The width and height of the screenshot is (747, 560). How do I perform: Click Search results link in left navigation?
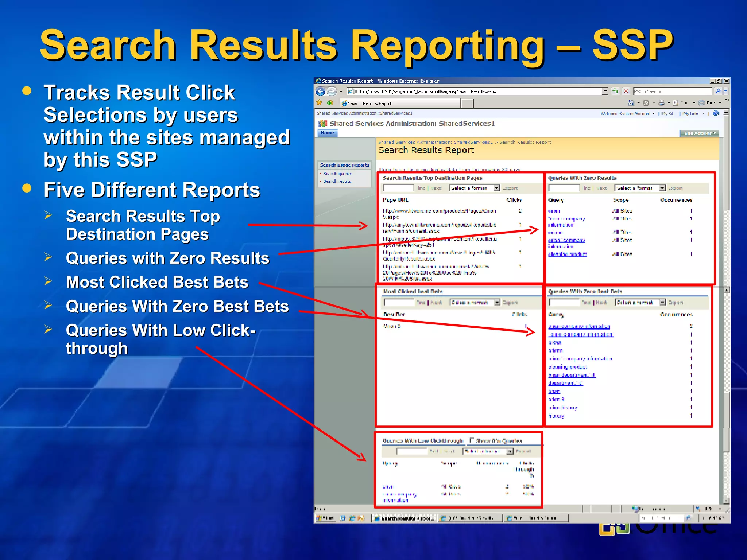coord(337,181)
